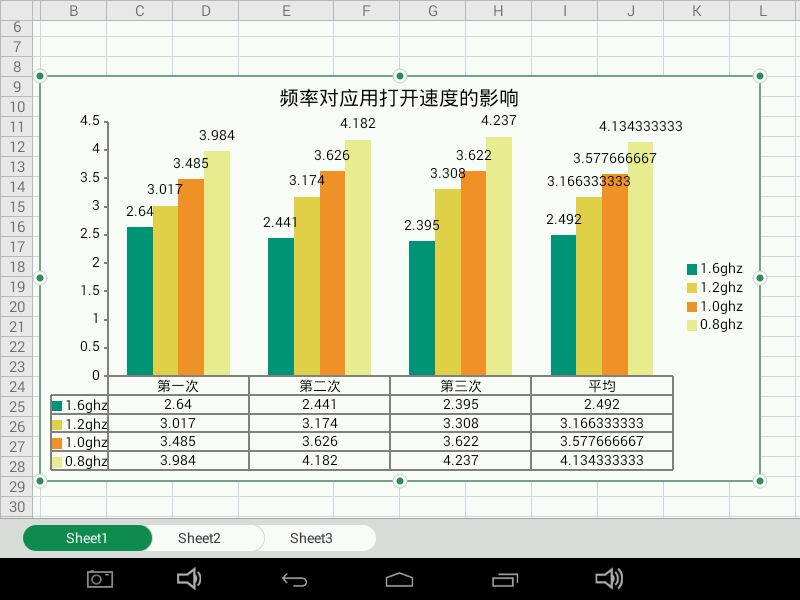Select row 30 header
800x600 pixels.
[x=17, y=507]
